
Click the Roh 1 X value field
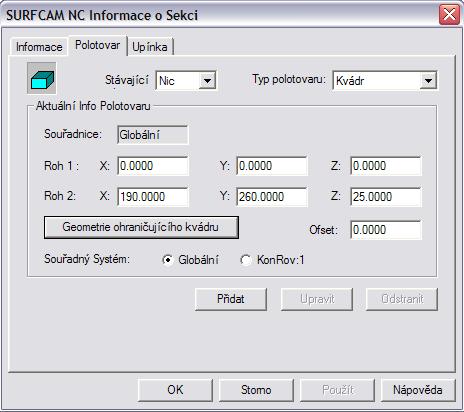pos(153,166)
